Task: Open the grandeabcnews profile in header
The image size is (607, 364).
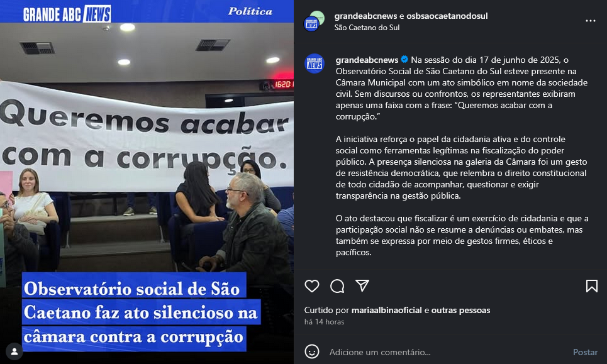Action: point(365,16)
